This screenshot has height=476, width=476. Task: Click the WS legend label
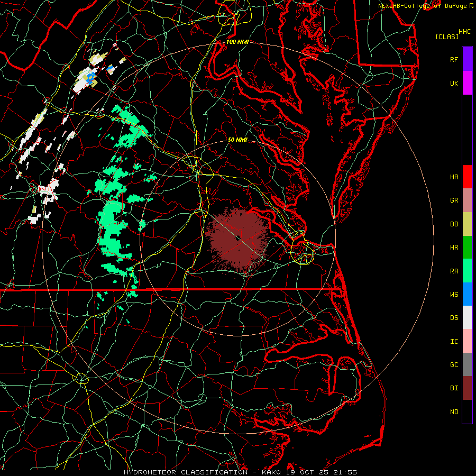[454, 295]
